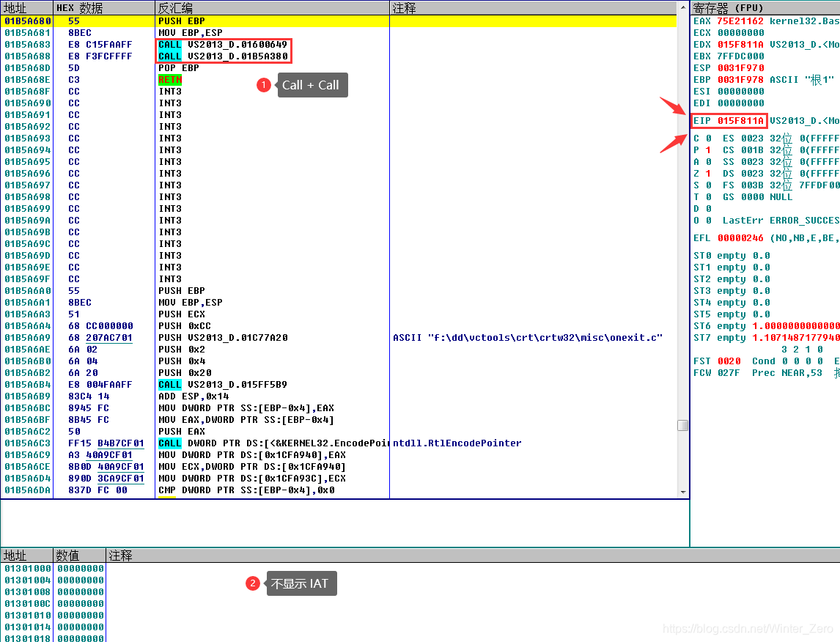This screenshot has height=642, width=840.
Task: Toggle the Z zero flag bit
Action: coord(708,174)
